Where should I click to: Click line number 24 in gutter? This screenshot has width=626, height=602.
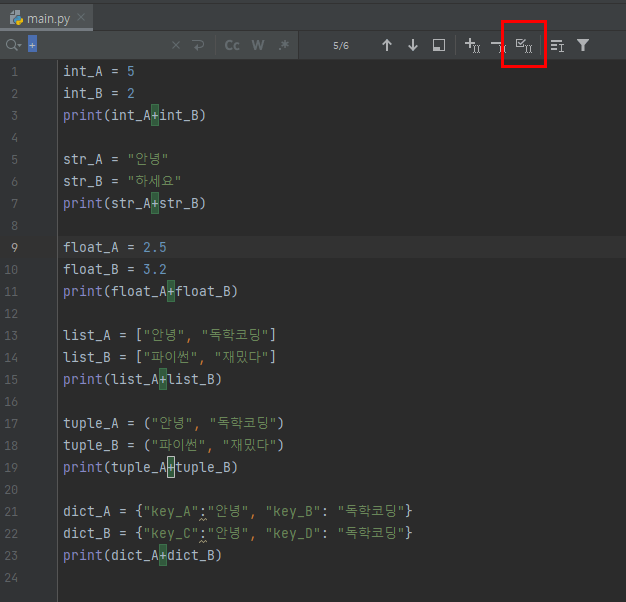(x=11, y=578)
